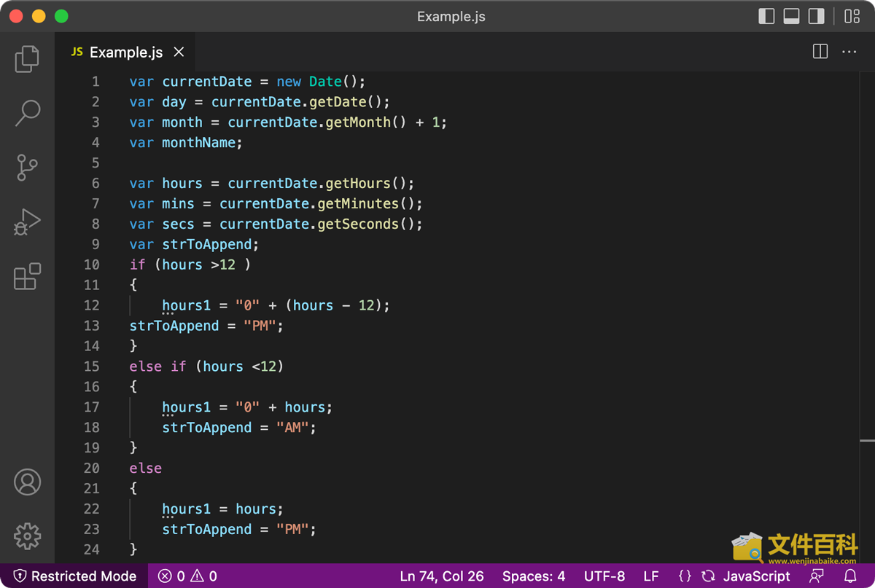Click the braces language status icon
The width and height of the screenshot is (875, 588).
(x=685, y=576)
